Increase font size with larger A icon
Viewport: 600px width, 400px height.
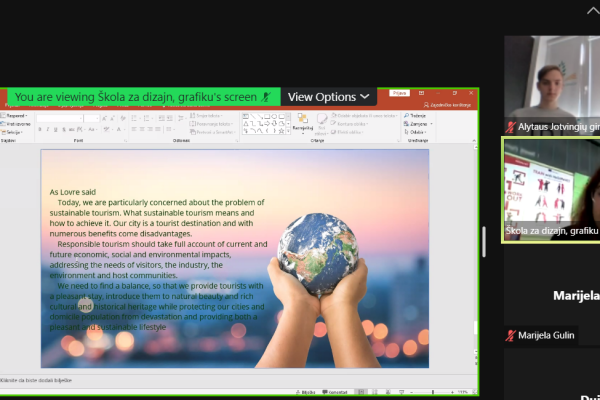click(x=104, y=118)
